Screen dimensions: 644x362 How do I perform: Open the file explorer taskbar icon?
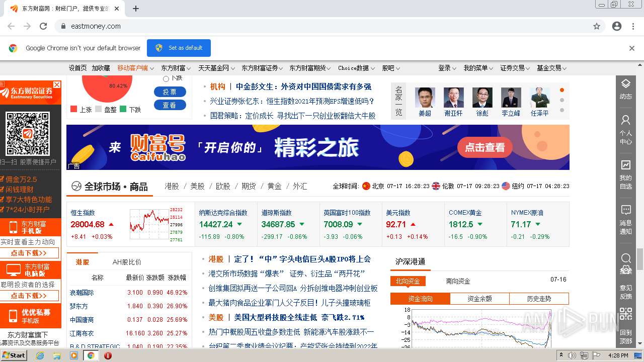[57, 355]
